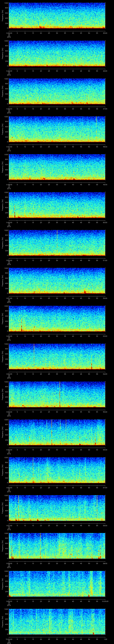Viewport: 114px width, 644px height.
Task: Click the last spectrogram panel starting at 10:00:00
Action: point(57,622)
